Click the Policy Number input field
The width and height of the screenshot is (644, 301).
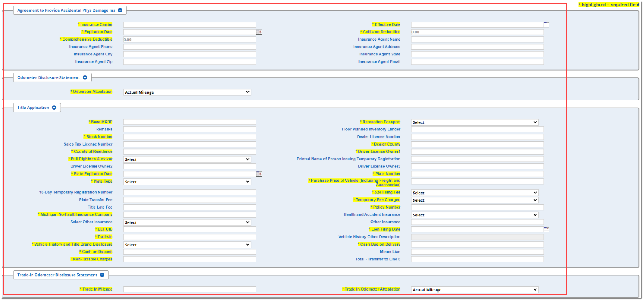477,207
